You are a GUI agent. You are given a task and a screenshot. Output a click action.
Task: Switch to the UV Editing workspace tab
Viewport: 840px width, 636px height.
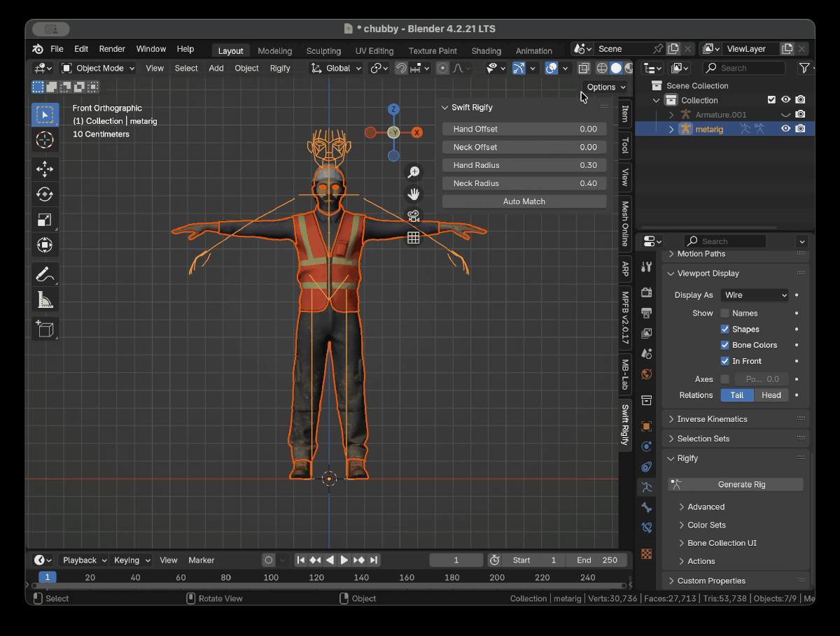coord(374,51)
